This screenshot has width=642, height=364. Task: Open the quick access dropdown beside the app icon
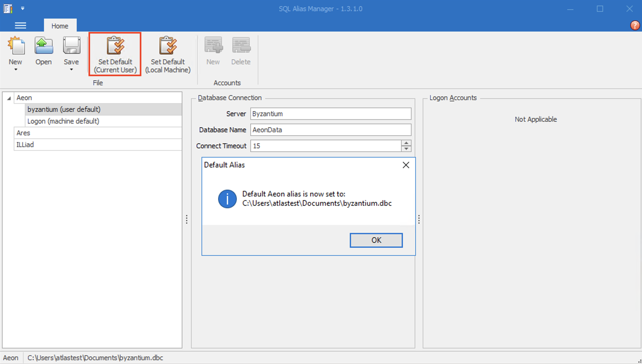[x=23, y=8]
